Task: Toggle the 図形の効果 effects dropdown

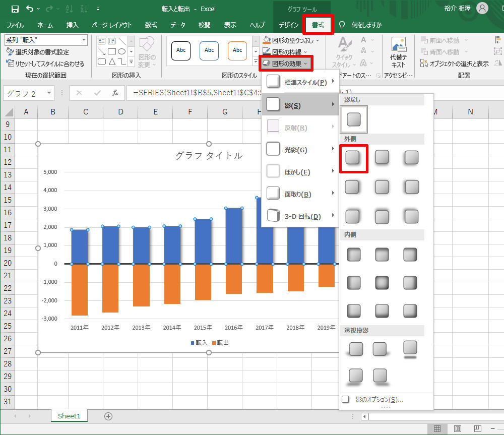Action: 286,64
